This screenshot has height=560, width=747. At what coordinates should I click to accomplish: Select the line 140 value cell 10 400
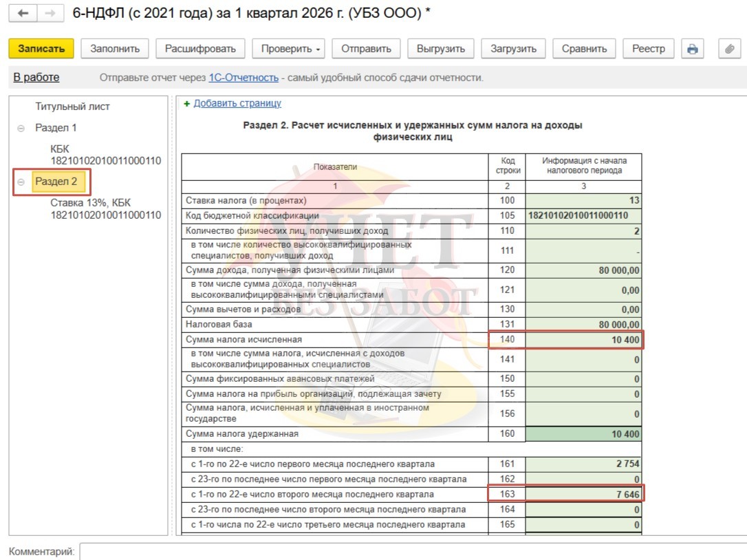click(x=583, y=340)
